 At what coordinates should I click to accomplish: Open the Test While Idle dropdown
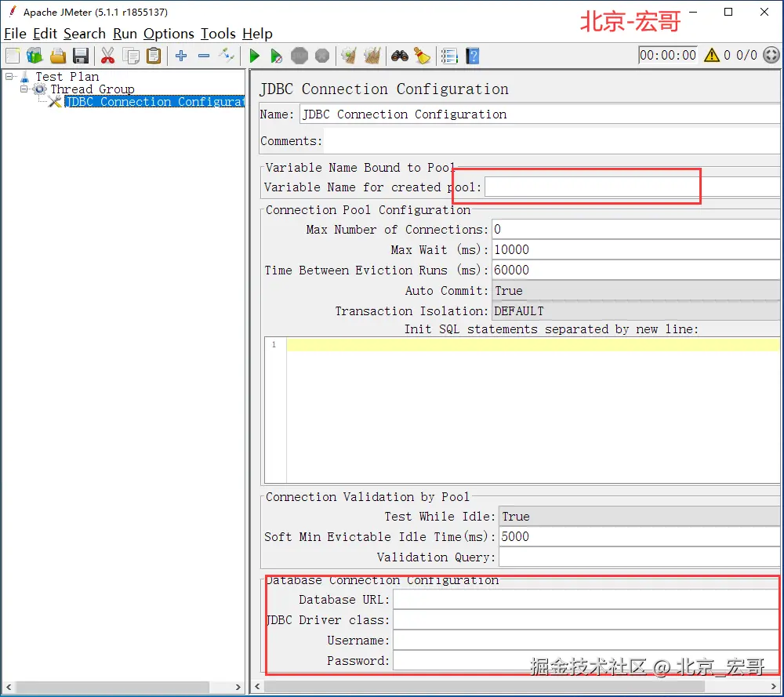[x=639, y=517]
